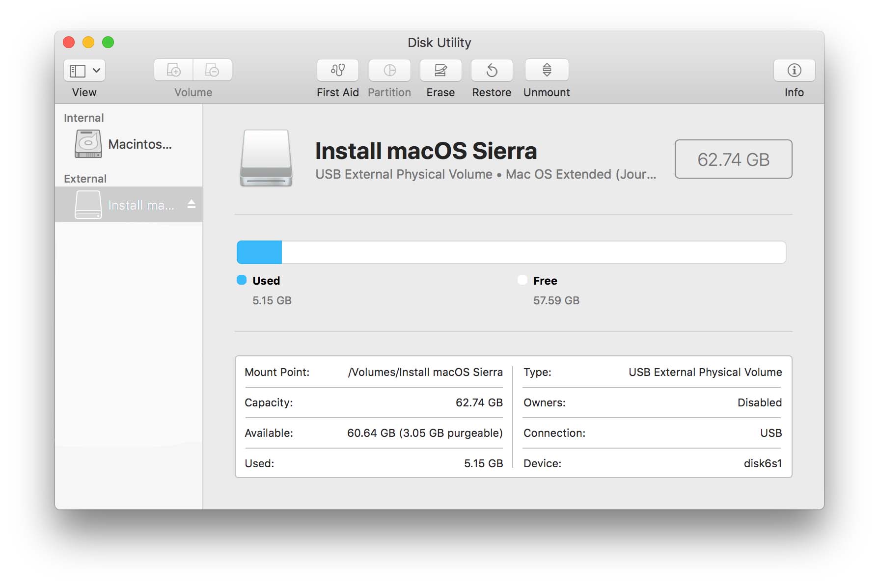
Task: Click the blue Used legend dot
Action: tap(242, 280)
